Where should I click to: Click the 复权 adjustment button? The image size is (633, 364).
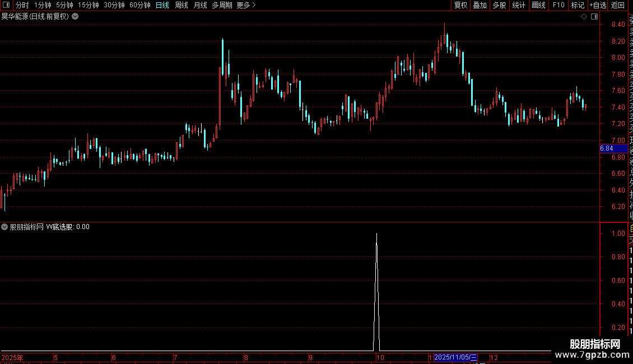[460, 5]
